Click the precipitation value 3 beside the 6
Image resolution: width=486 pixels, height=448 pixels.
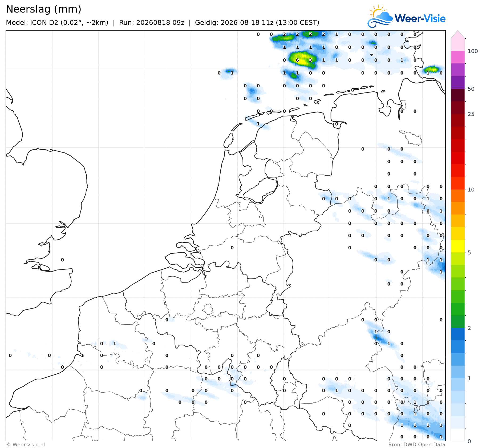point(310,60)
